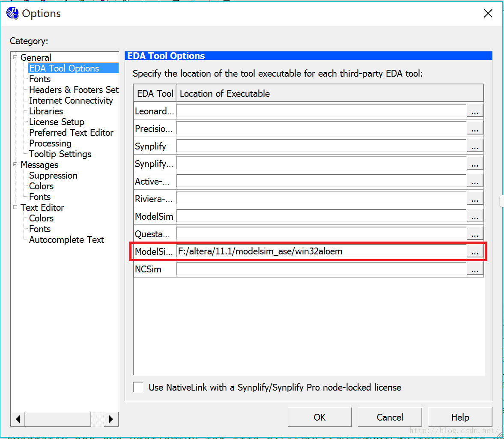Click the F:/altera/11.1/modelsim_ase/win32aloem path field
The image size is (504, 439).
(322, 251)
